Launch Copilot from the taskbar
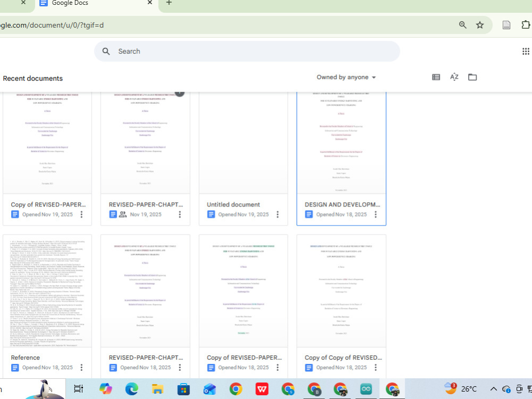This screenshot has height=399, width=532. pos(105,389)
